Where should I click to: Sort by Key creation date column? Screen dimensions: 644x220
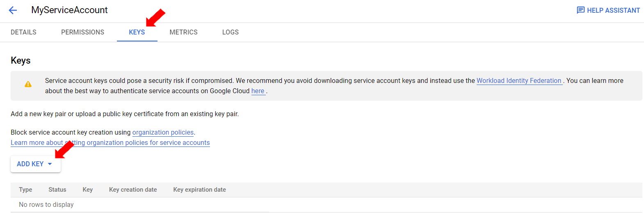(133, 190)
